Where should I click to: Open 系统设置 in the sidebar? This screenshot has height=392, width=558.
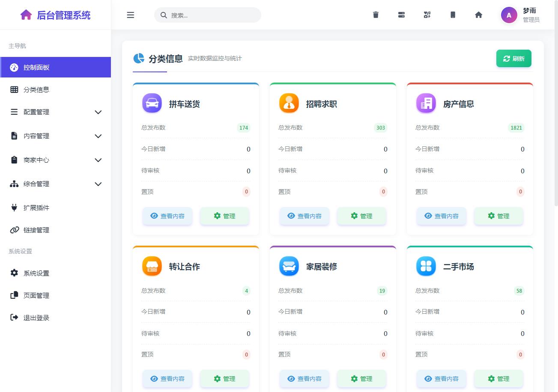coord(36,273)
